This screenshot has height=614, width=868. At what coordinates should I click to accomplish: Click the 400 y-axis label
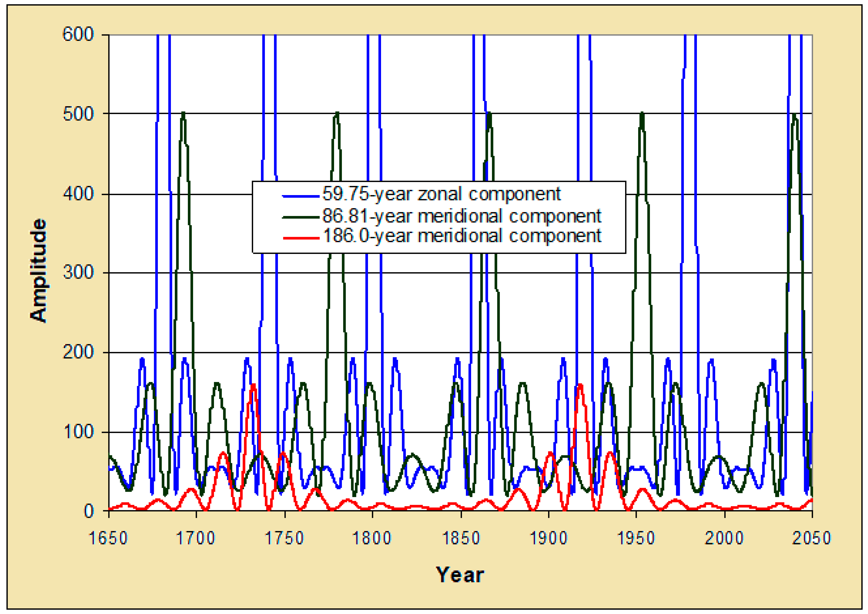(78, 194)
